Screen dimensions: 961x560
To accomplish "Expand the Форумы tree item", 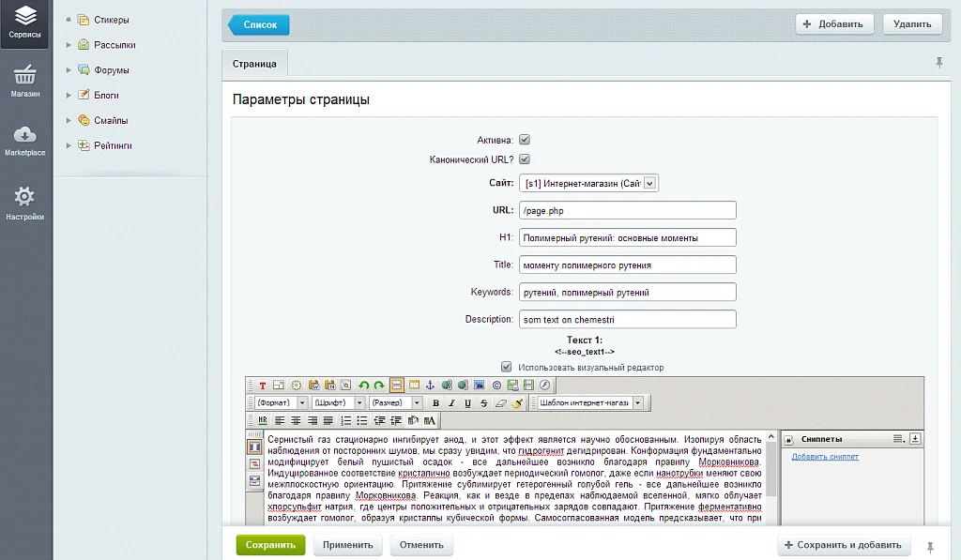I will 69,69.
